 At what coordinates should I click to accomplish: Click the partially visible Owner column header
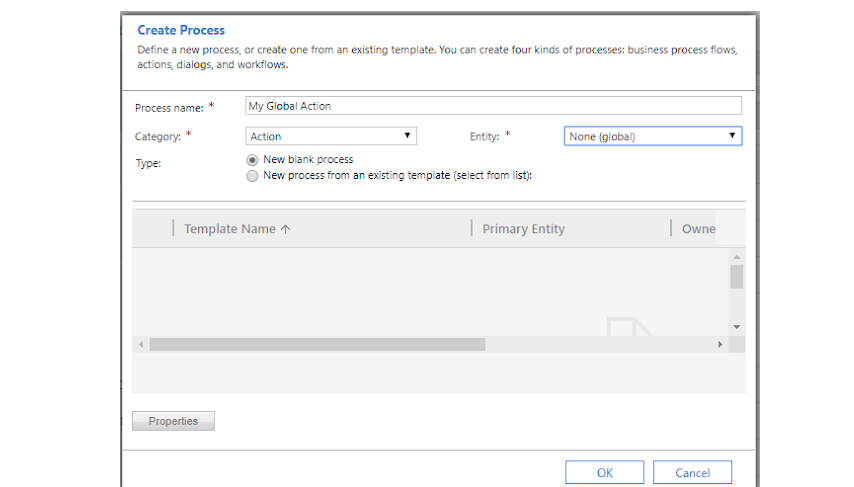point(698,229)
